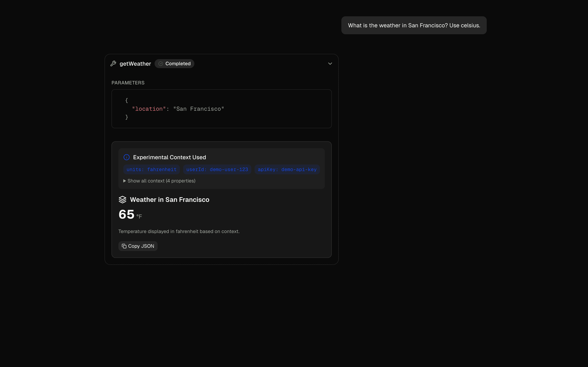Click the wrench icon next to getWeather
The image size is (588, 367).
click(114, 64)
